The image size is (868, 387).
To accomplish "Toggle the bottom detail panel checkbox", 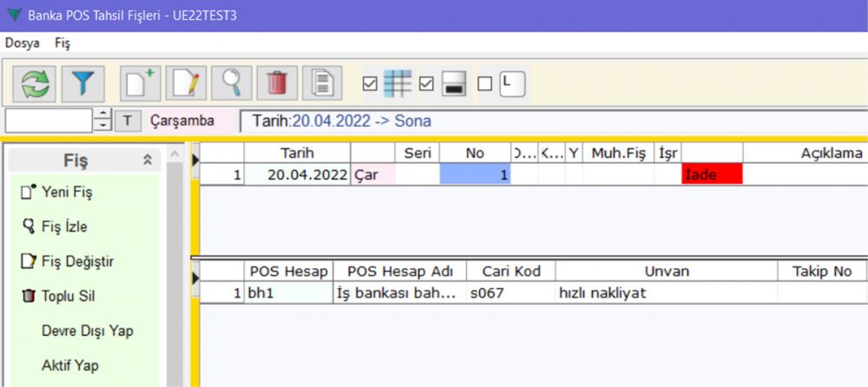I will coord(426,84).
